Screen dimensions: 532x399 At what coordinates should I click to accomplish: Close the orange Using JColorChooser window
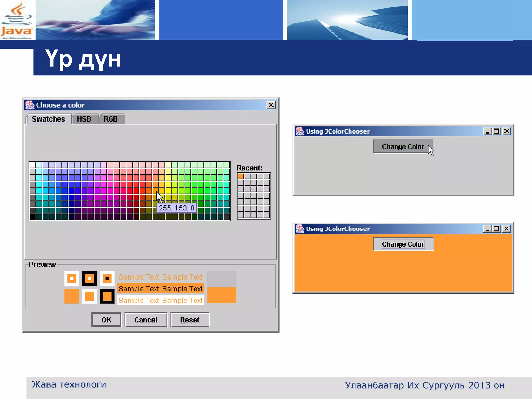(x=506, y=229)
